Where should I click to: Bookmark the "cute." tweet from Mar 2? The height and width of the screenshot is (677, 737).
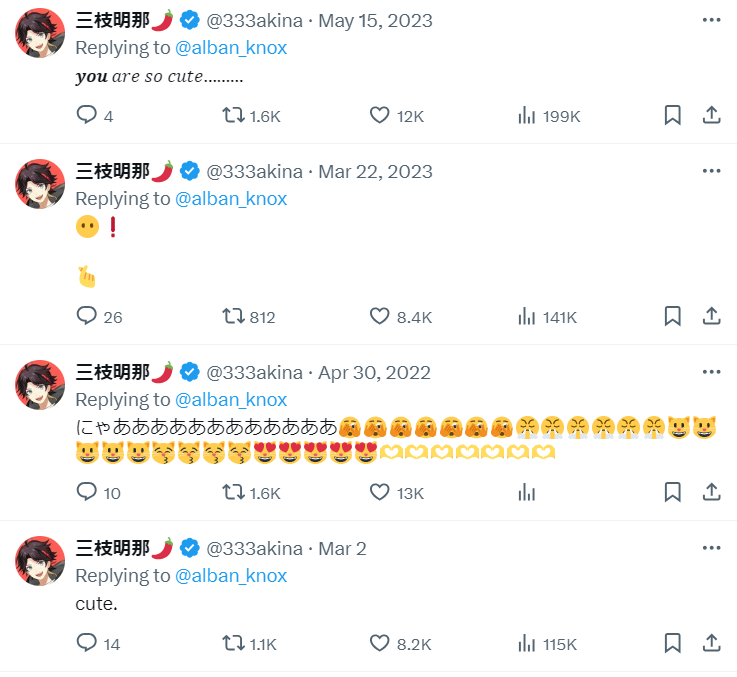click(673, 643)
